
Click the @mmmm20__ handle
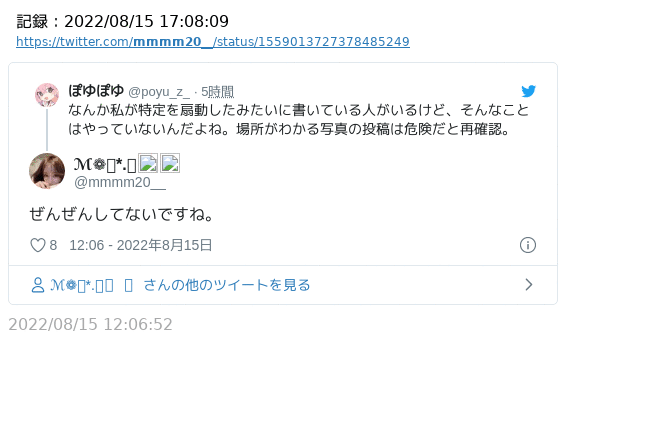coord(120,183)
